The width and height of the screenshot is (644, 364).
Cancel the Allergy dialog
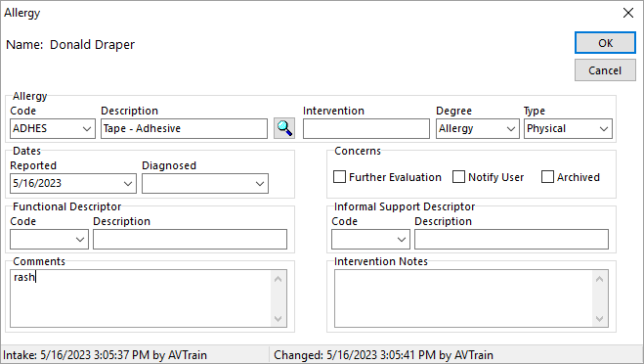(x=605, y=70)
